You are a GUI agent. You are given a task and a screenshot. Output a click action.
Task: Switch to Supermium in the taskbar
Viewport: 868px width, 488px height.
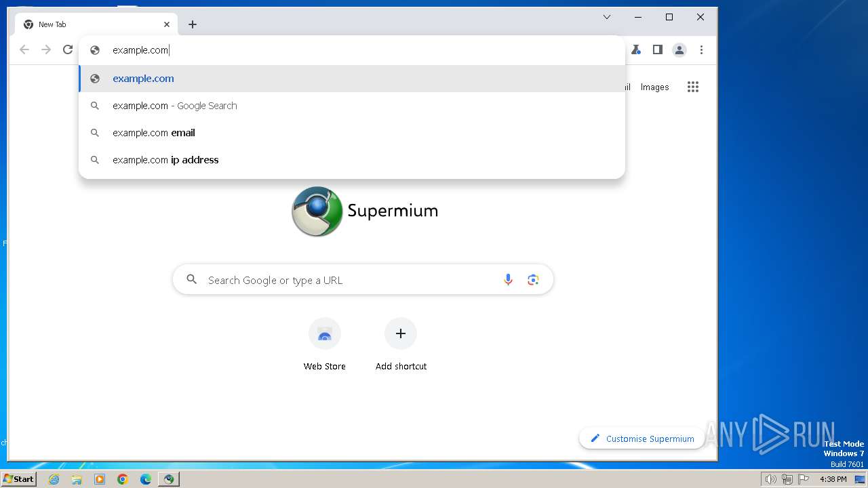(x=169, y=479)
